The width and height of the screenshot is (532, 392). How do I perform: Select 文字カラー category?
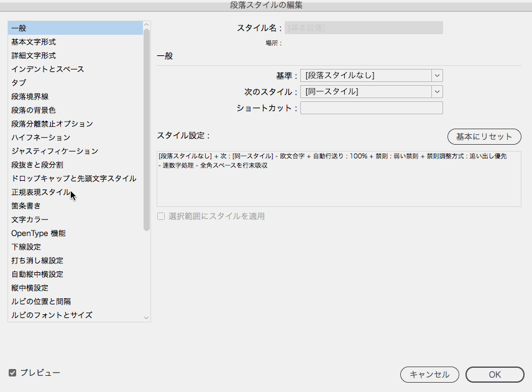pyautogui.click(x=75, y=219)
